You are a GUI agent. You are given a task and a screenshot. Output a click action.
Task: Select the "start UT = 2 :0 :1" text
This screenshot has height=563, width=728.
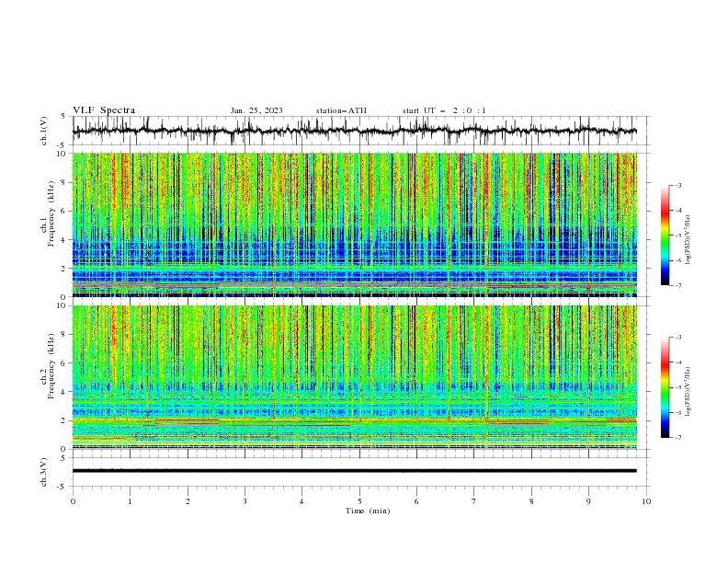pyautogui.click(x=444, y=110)
